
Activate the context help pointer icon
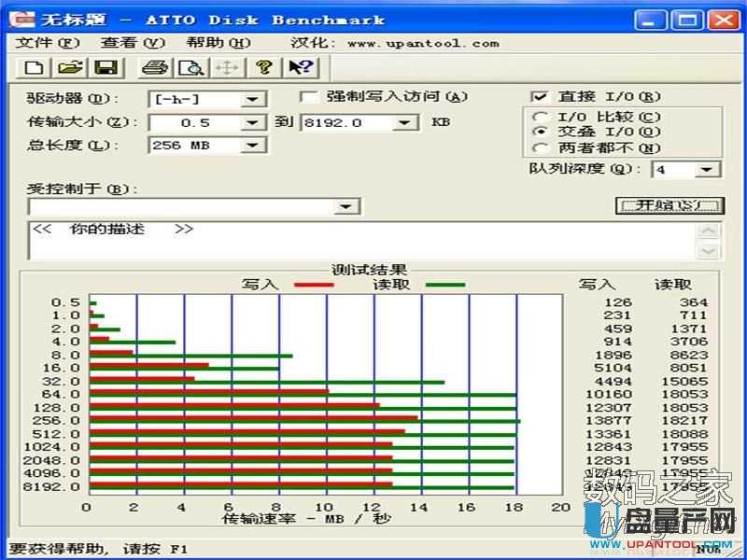click(301, 67)
